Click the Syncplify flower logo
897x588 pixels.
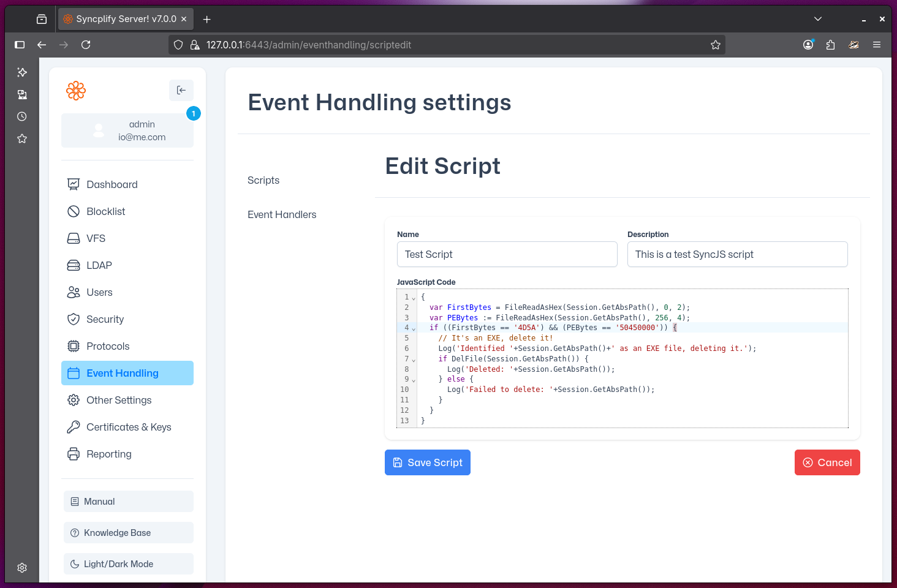click(76, 90)
